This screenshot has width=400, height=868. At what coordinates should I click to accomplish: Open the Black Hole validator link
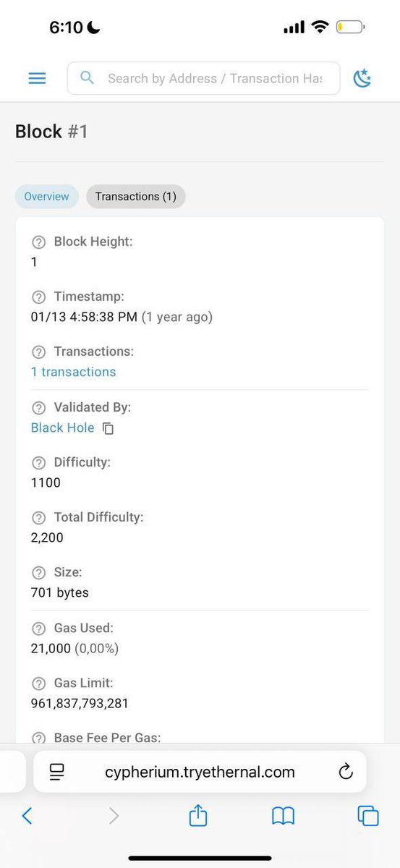point(62,427)
